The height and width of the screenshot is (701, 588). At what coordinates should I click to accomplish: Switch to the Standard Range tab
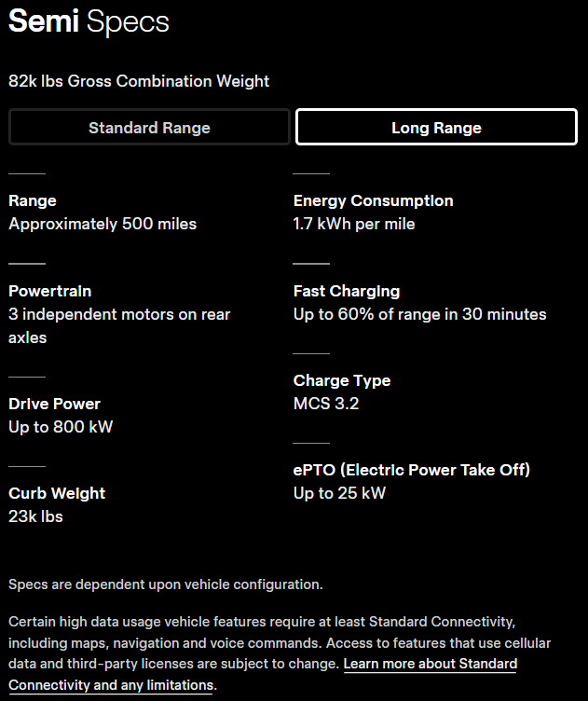click(x=149, y=128)
